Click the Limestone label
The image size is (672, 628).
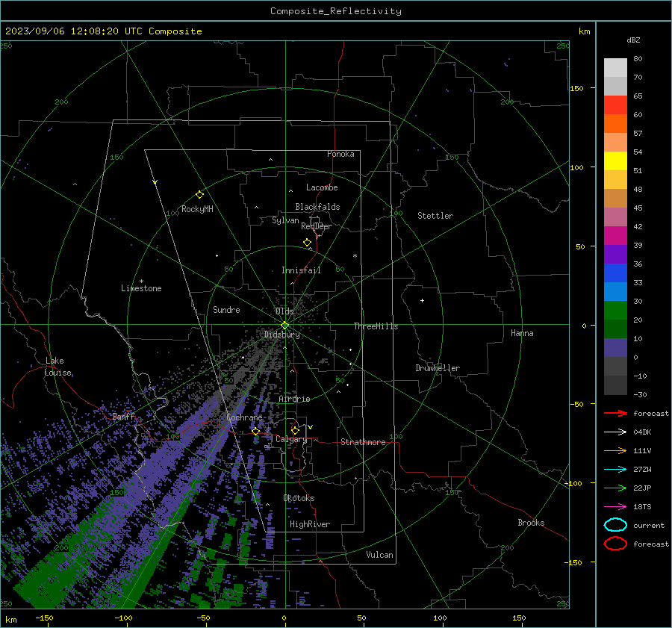(141, 288)
